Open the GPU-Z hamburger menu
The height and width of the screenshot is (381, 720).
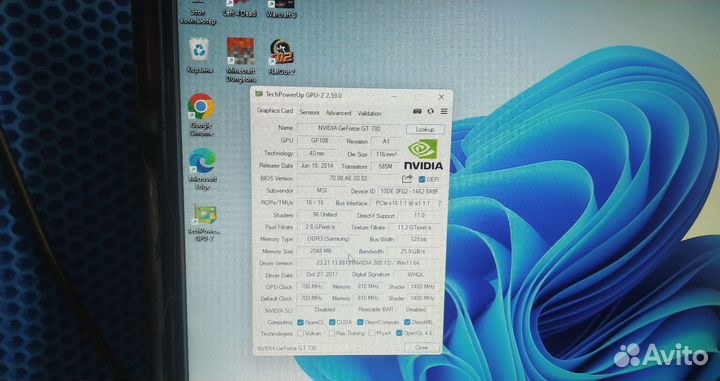point(444,112)
